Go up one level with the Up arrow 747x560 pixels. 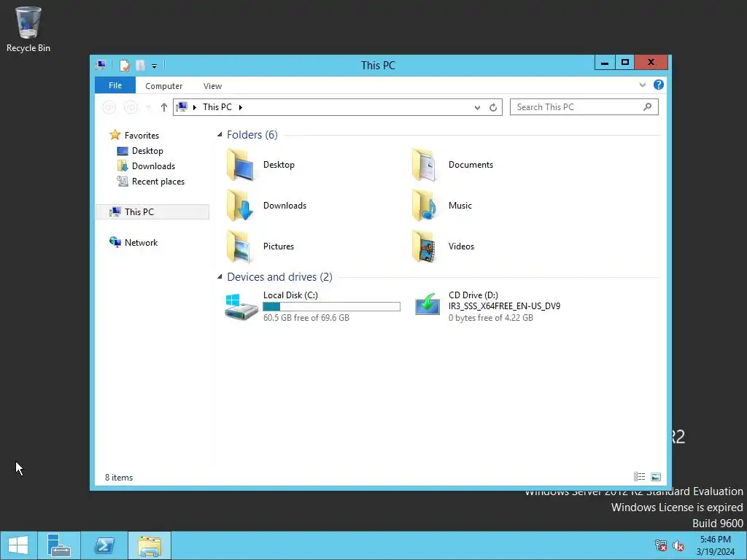tap(164, 107)
